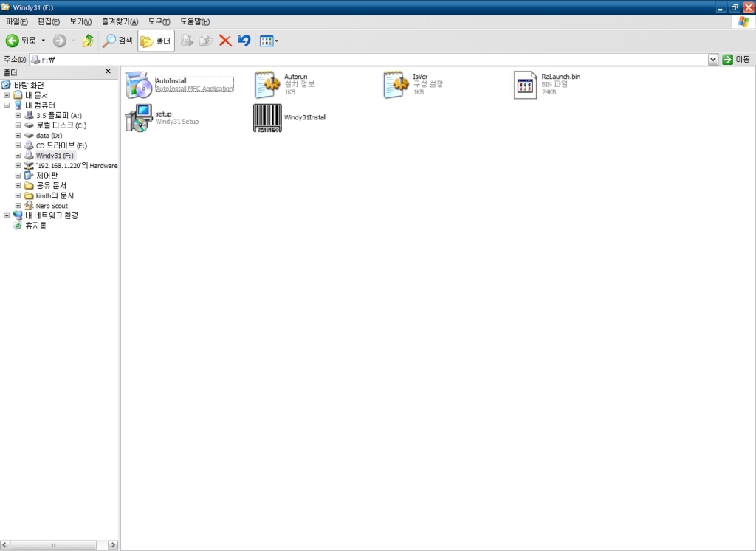Minimize the Windy31 (F:) window
Screen dimensions: 756x551
721,7
